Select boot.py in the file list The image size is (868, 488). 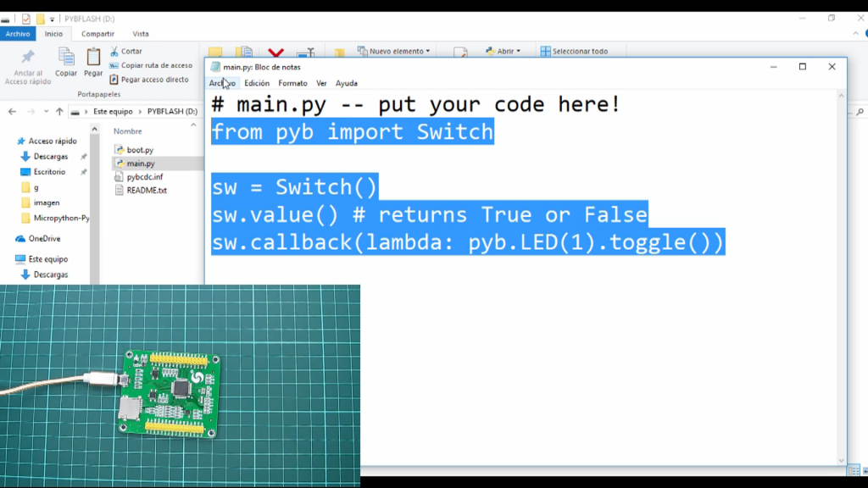click(x=139, y=150)
